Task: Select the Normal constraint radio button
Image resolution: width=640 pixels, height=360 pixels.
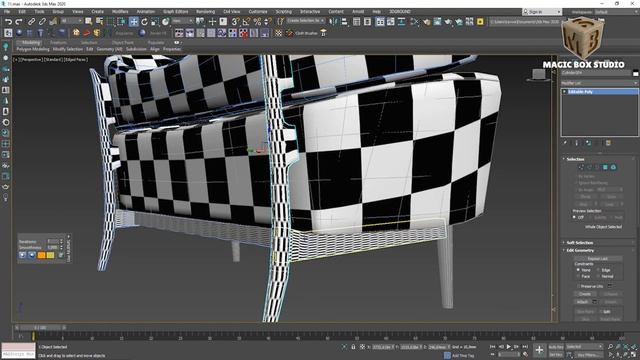Action: [x=598, y=276]
